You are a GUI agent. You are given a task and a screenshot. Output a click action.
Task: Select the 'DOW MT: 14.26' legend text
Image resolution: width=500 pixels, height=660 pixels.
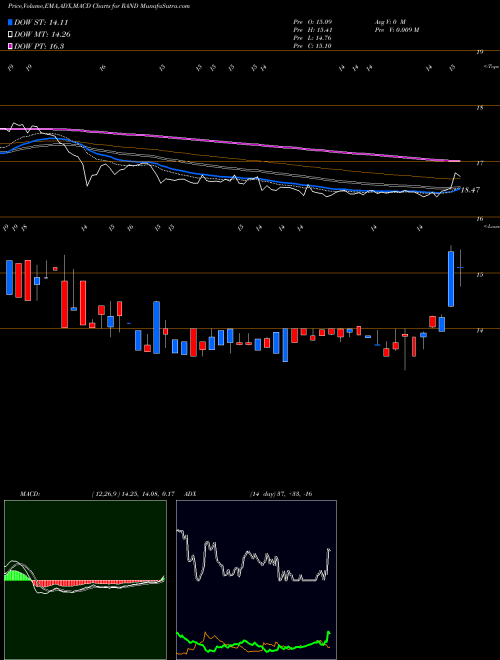[x=42, y=35]
